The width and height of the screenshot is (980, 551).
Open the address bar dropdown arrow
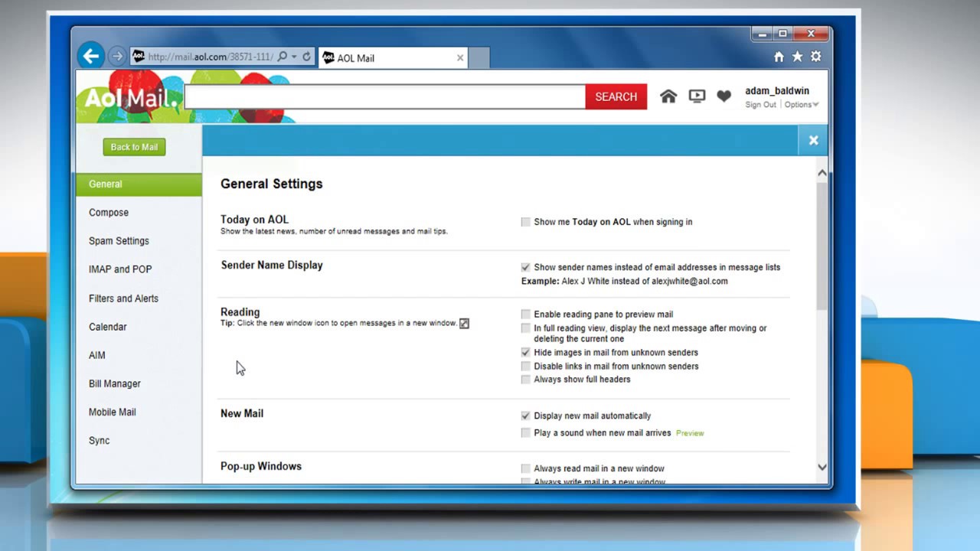coord(294,57)
